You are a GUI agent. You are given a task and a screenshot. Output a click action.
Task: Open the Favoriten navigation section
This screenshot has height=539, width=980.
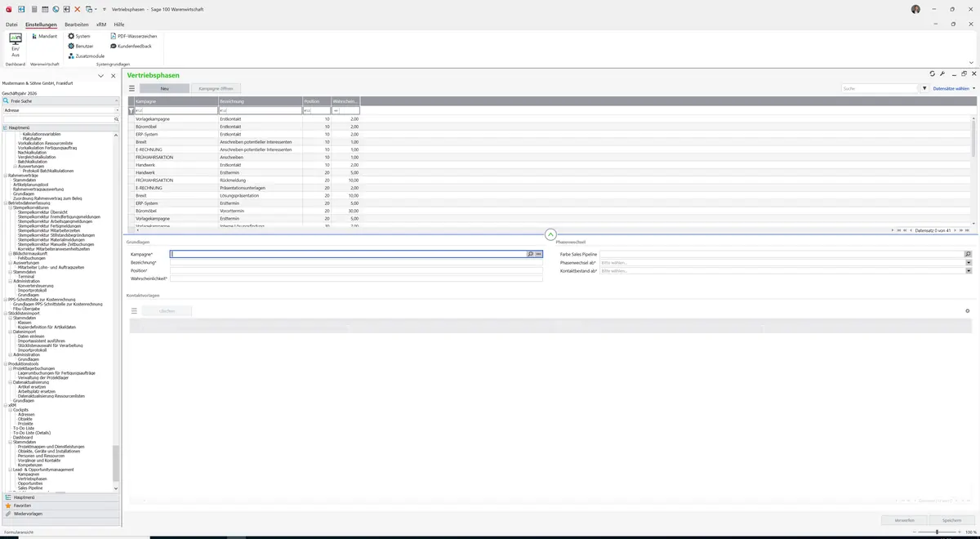(60, 506)
